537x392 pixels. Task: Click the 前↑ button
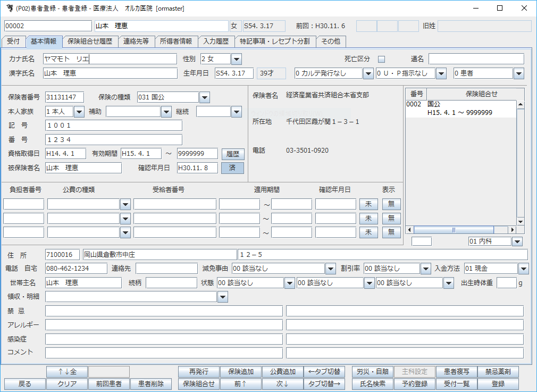(241, 384)
